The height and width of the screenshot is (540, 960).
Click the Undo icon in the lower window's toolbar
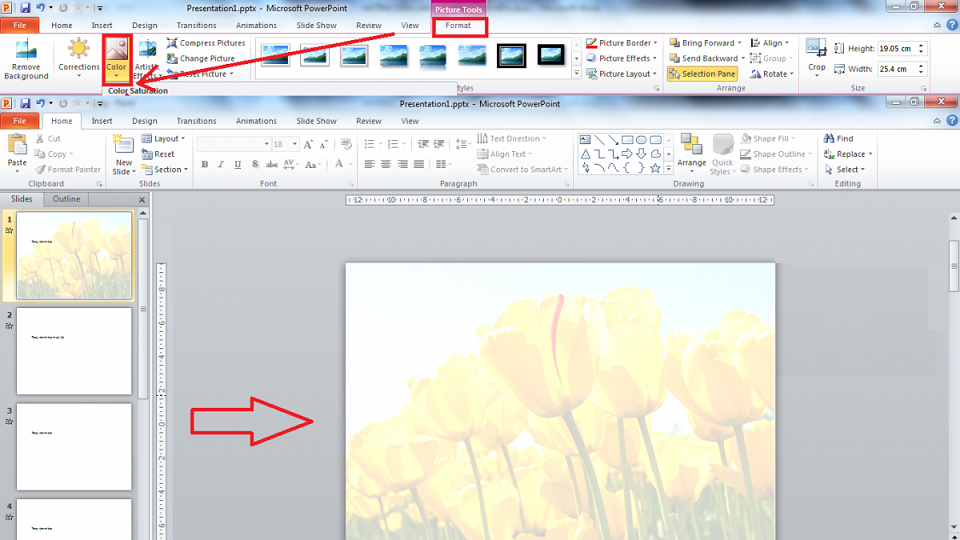tap(40, 103)
